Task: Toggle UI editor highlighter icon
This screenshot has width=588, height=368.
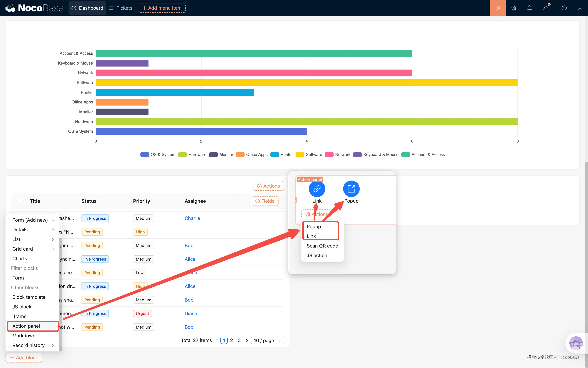Action: pyautogui.click(x=498, y=8)
